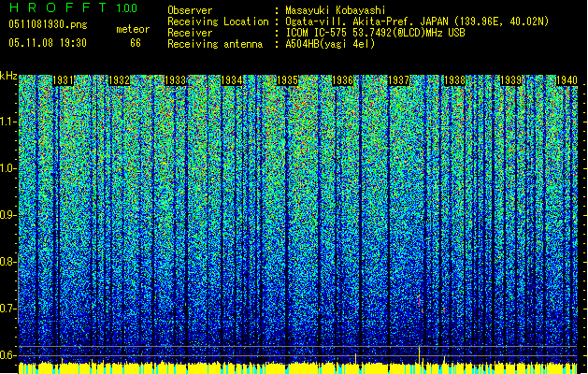The height and width of the screenshot is (374, 588).
Task: Click the 0.9 frequency axis label
Action: pos(8,215)
